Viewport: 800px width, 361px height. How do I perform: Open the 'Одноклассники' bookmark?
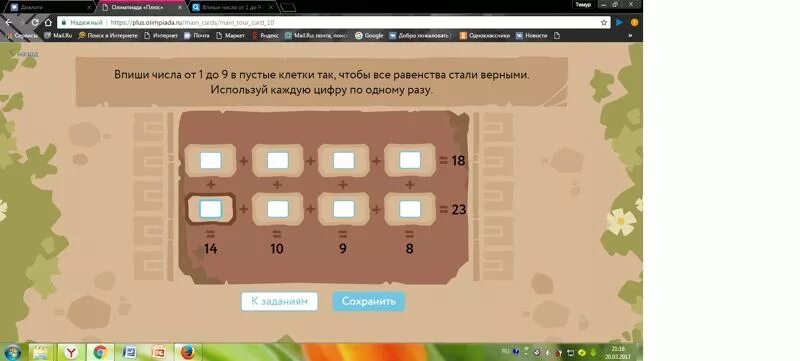click(485, 36)
